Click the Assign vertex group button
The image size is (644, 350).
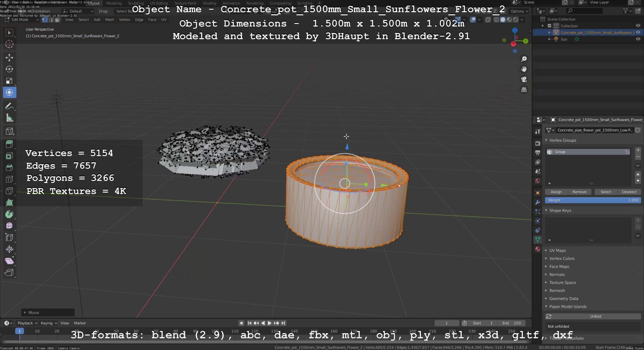pyautogui.click(x=556, y=192)
